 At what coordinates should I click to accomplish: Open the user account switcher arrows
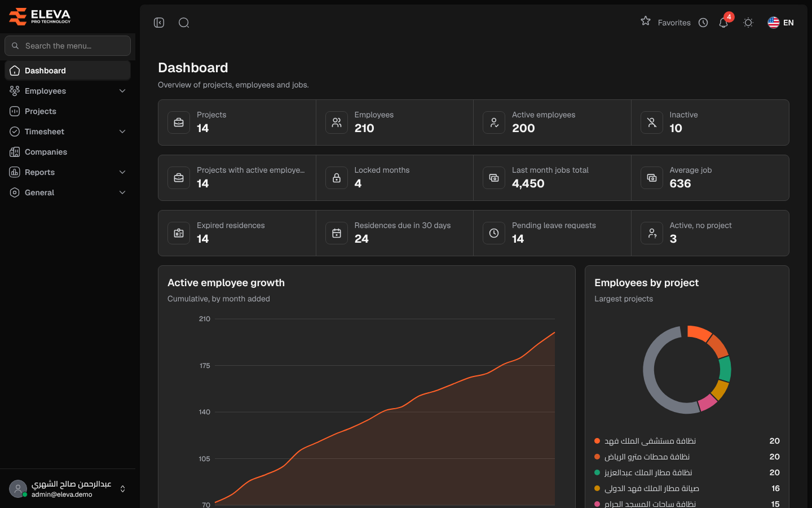[x=122, y=489]
